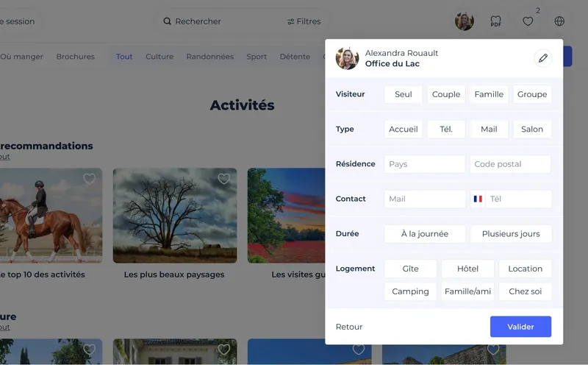The image size is (588, 365).
Task: Open the bare tree landscape thumbnail
Action: [x=175, y=216]
